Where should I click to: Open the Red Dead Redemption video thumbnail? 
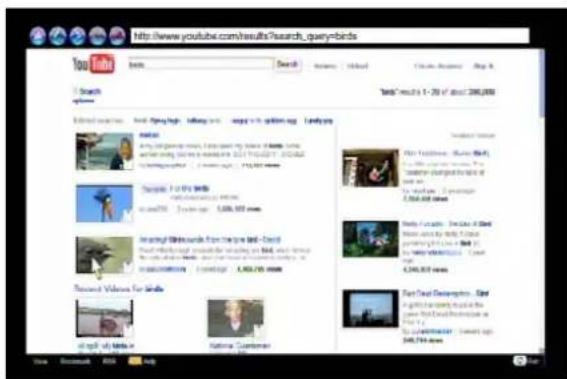tap(371, 308)
